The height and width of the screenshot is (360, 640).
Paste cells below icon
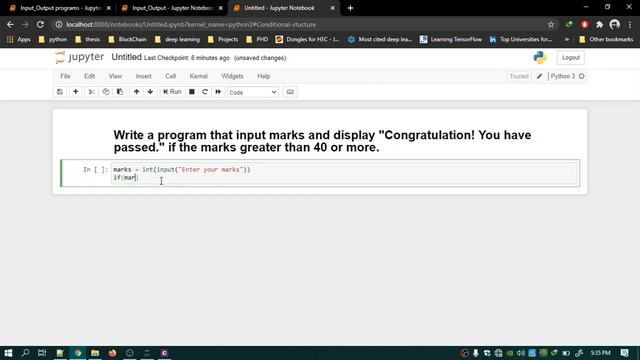120,92
